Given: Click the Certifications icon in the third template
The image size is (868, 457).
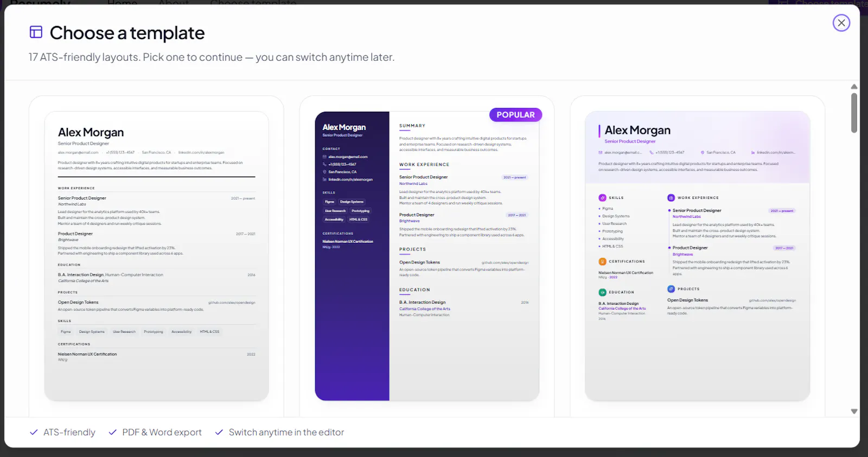Looking at the screenshot, I should [x=602, y=261].
